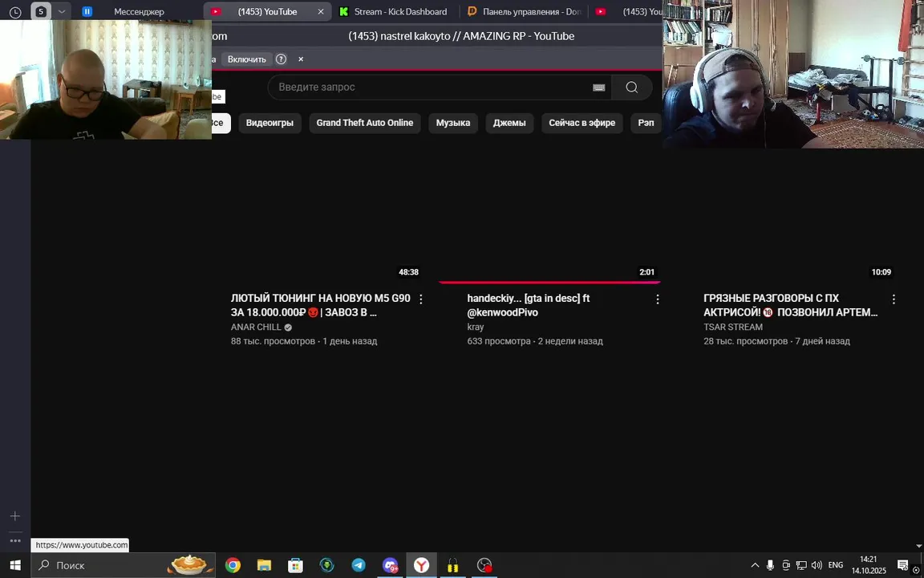Select the Сейчас в эфире chip
The height and width of the screenshot is (578, 924).
click(x=582, y=123)
